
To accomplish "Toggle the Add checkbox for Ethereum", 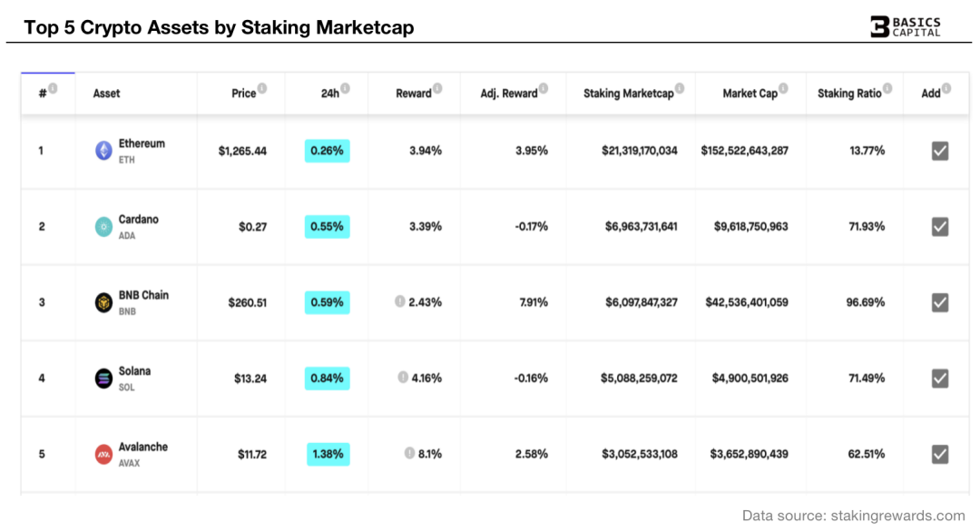I will [940, 151].
